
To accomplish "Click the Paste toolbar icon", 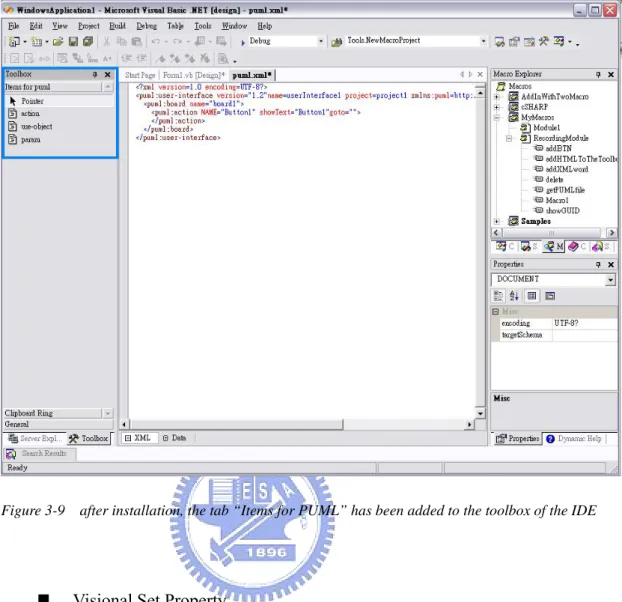I will tap(136, 41).
